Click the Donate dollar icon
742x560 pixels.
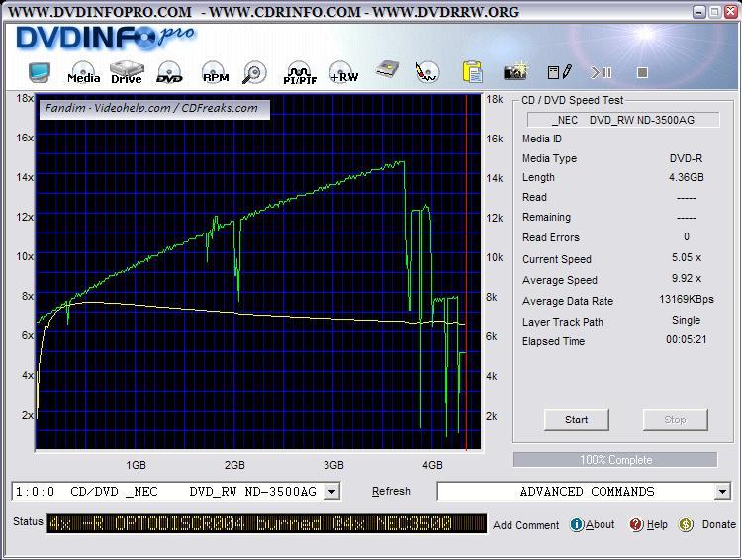pyautogui.click(x=686, y=524)
